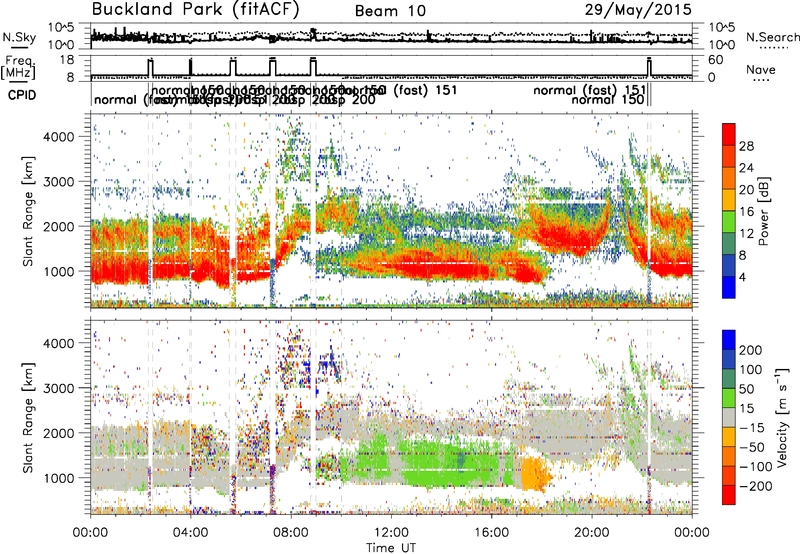Image resolution: width=800 pixels, height=554 pixels.
Task: Click the 'Beam 10' label
Action: (x=390, y=11)
